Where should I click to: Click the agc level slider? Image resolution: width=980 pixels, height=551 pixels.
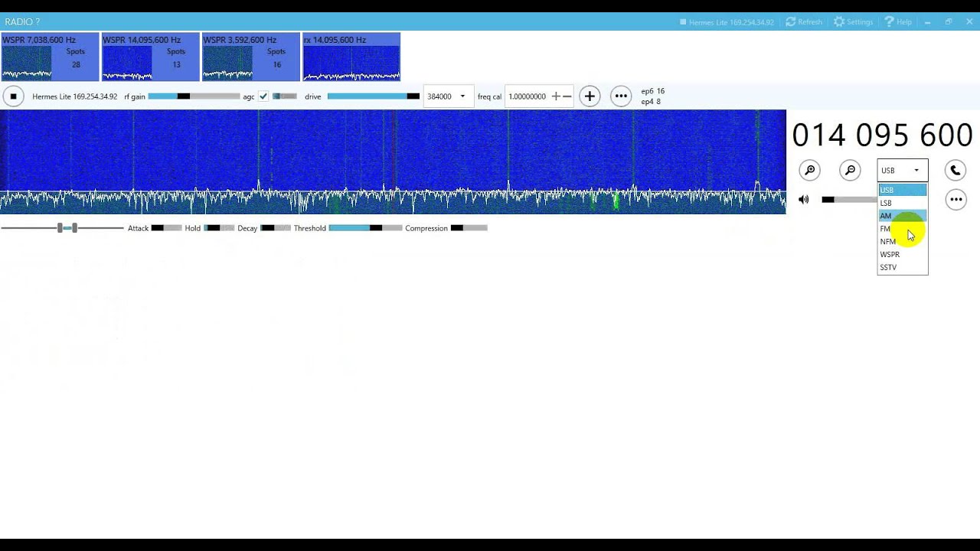point(284,96)
